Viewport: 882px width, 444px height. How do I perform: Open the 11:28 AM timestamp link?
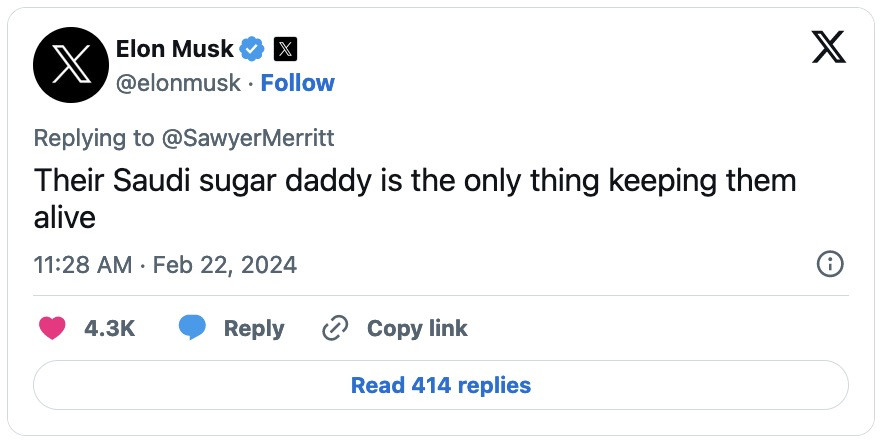coord(83,264)
